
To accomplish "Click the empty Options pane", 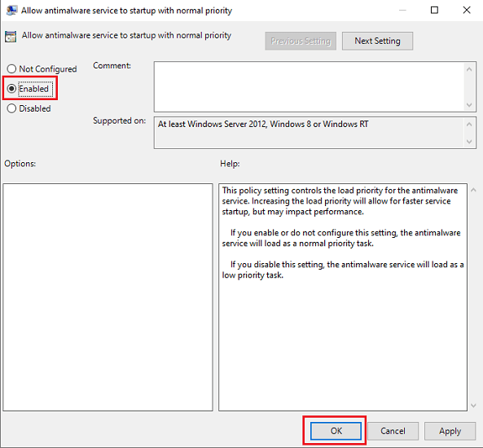I will pos(108,297).
